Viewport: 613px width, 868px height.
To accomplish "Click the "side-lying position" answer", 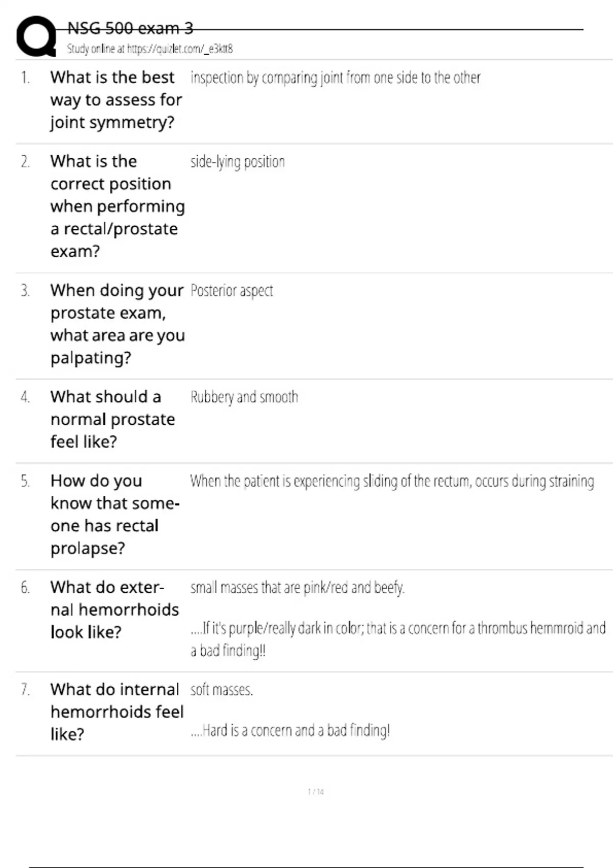I will pos(238,162).
